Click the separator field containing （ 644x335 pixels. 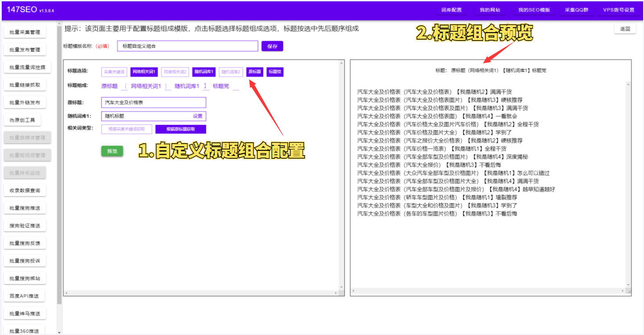coord(124,86)
